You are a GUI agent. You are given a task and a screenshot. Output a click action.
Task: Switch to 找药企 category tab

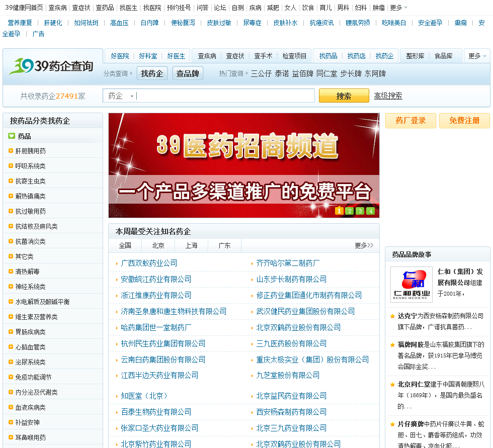152,73
